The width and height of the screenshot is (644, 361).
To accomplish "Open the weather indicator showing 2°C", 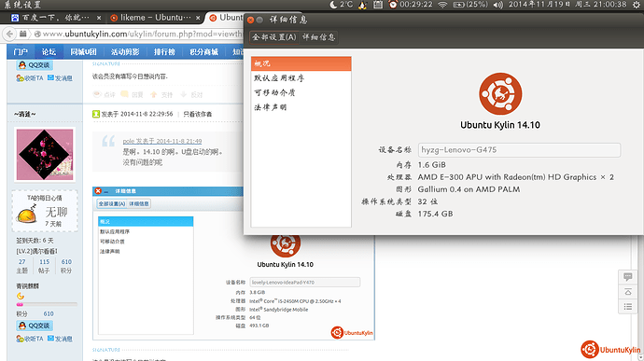I will [x=341, y=5].
